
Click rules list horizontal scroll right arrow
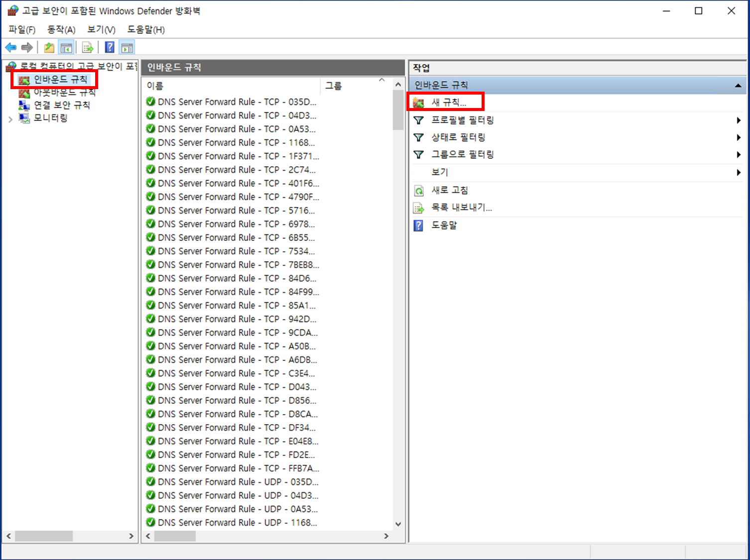tap(386, 536)
